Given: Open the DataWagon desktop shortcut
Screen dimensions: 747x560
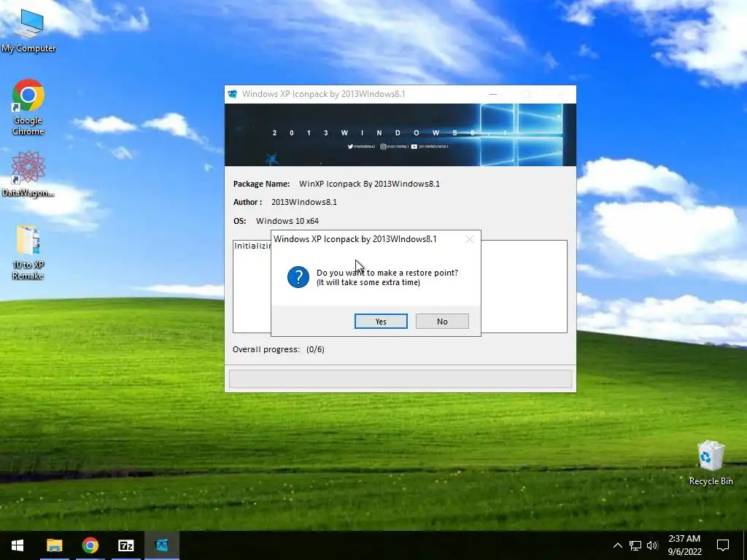Looking at the screenshot, I should [28, 174].
